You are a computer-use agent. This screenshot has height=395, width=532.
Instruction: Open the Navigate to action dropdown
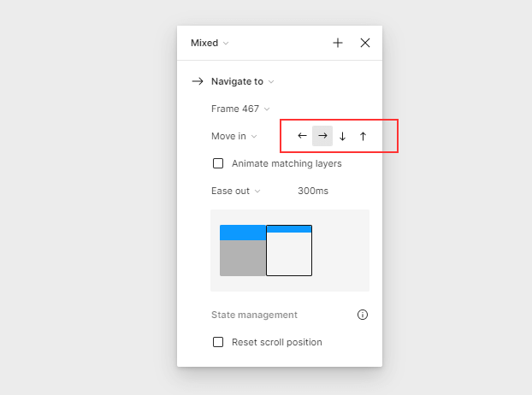click(242, 81)
